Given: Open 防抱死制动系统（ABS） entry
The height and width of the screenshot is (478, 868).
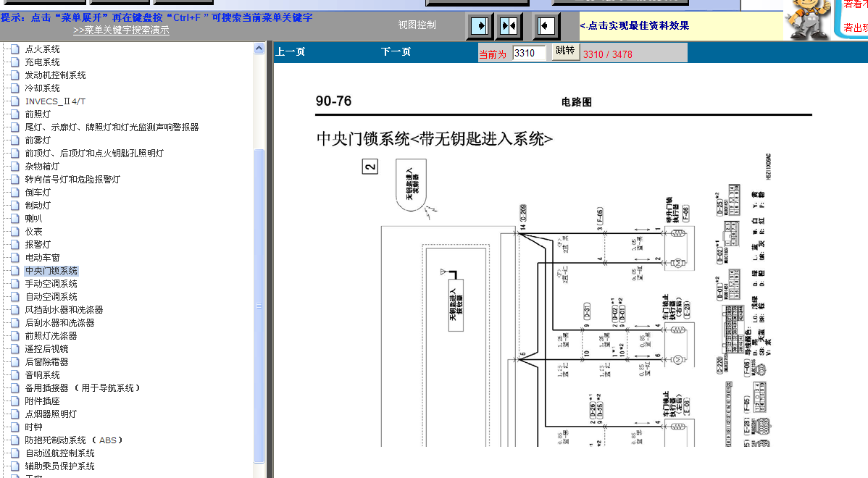Looking at the screenshot, I should coord(74,440).
